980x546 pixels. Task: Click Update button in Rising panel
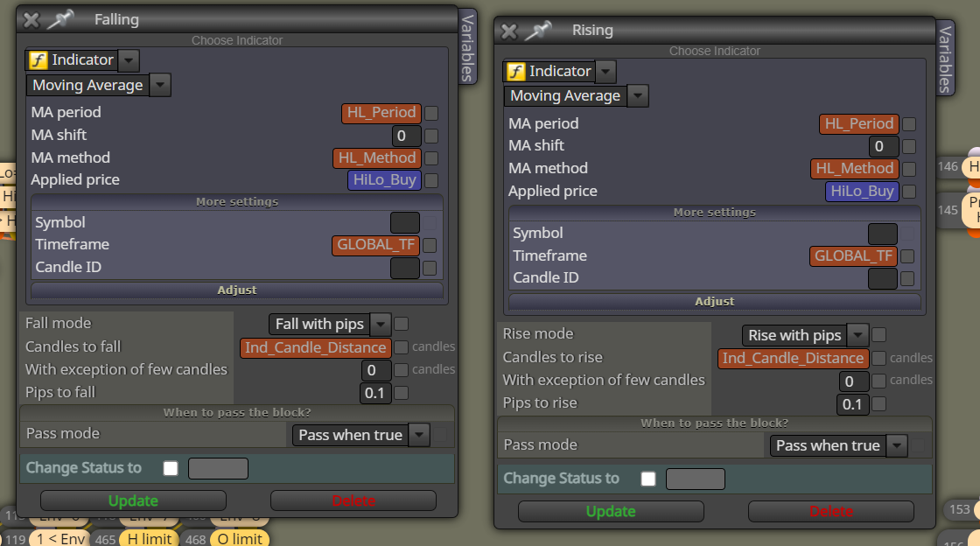pyautogui.click(x=611, y=512)
